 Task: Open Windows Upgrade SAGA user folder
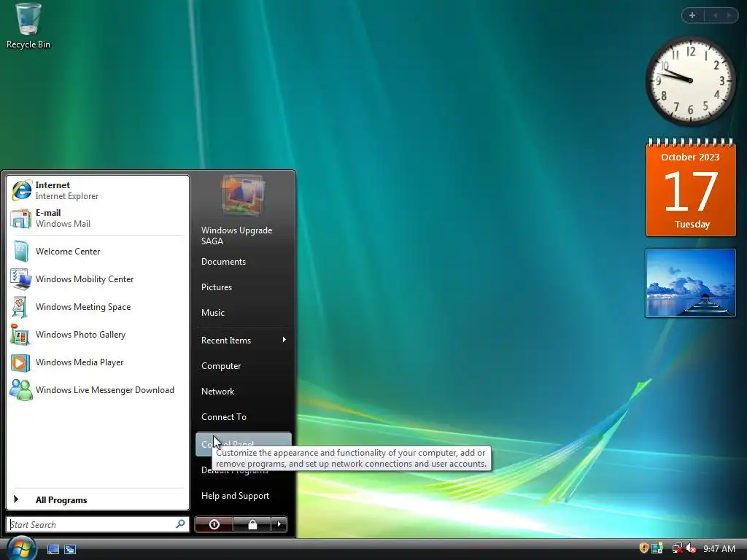[243, 236]
